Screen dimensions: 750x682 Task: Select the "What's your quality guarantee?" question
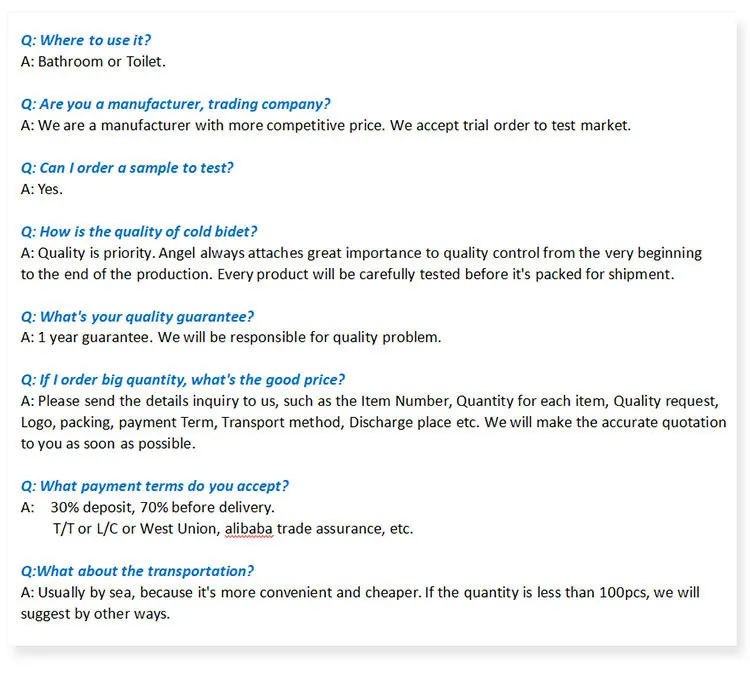[137, 317]
